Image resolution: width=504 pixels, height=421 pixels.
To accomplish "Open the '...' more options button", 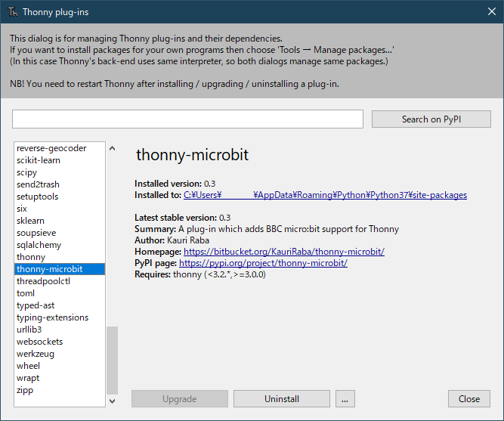I will (x=345, y=399).
